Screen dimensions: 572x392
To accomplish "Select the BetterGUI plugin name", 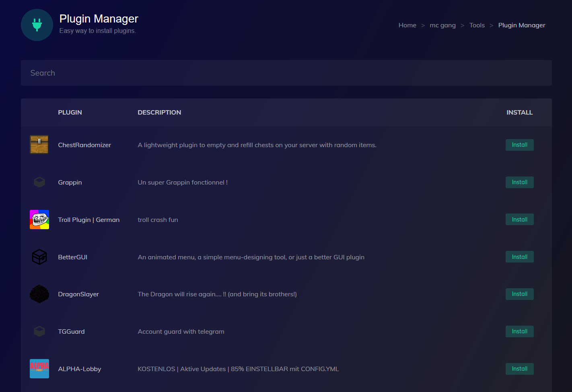I will [x=73, y=257].
